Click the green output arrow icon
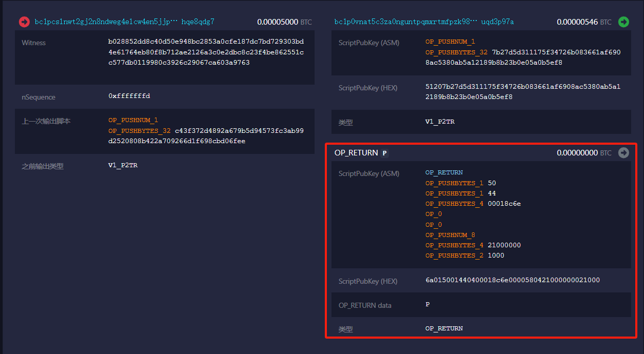Screen dimensions: 644x354 623,22
